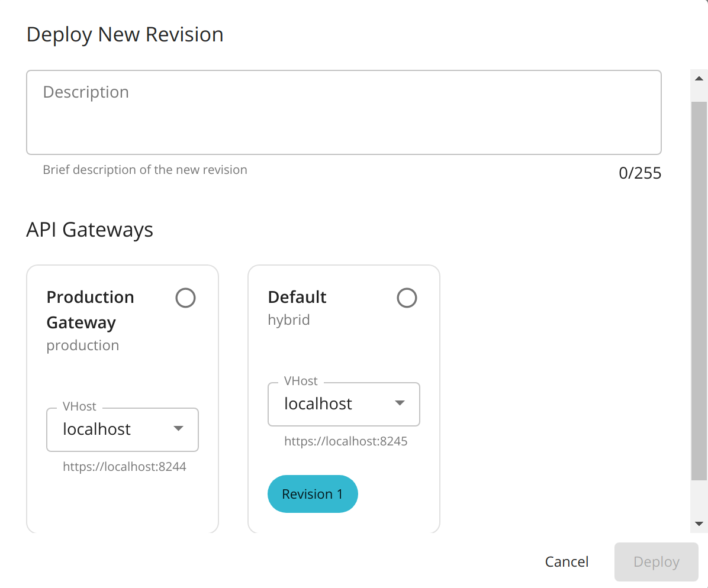
Task: Select the Default hybrid gateway card
Action: (343, 331)
